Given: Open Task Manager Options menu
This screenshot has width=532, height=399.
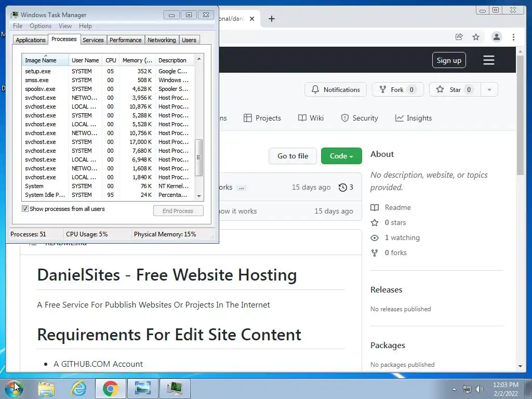Looking at the screenshot, I should tap(41, 26).
